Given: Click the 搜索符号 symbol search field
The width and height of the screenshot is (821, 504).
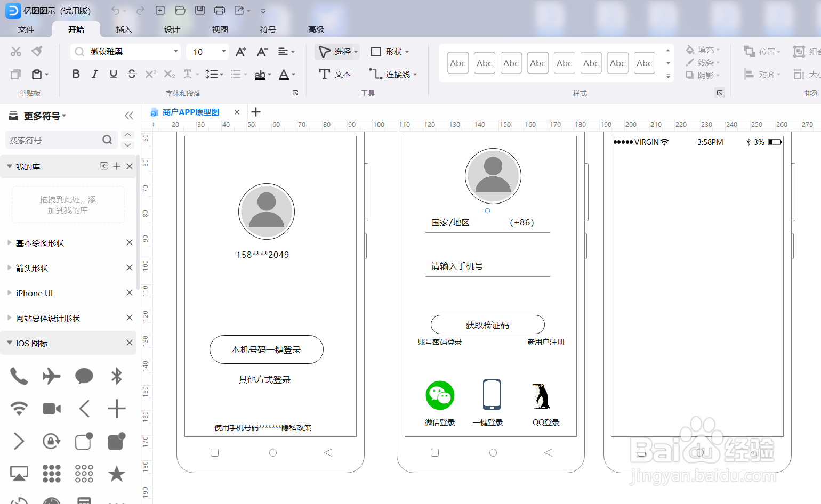Looking at the screenshot, I should (x=59, y=140).
